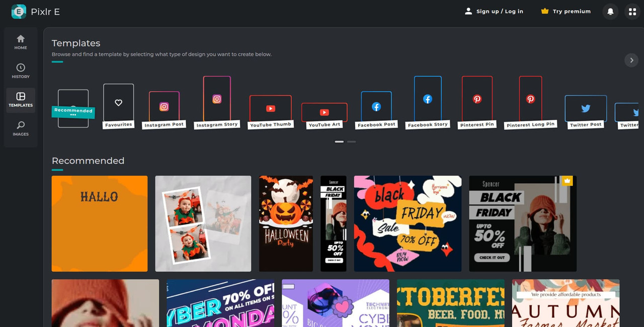The image size is (644, 327).
Task: Click the Try premium button
Action: coord(566,11)
